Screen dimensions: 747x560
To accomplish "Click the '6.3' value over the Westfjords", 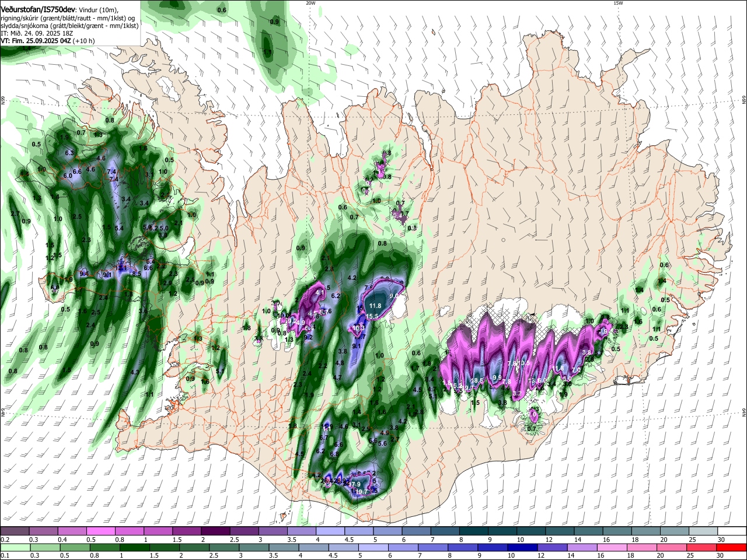I will point(70,153).
